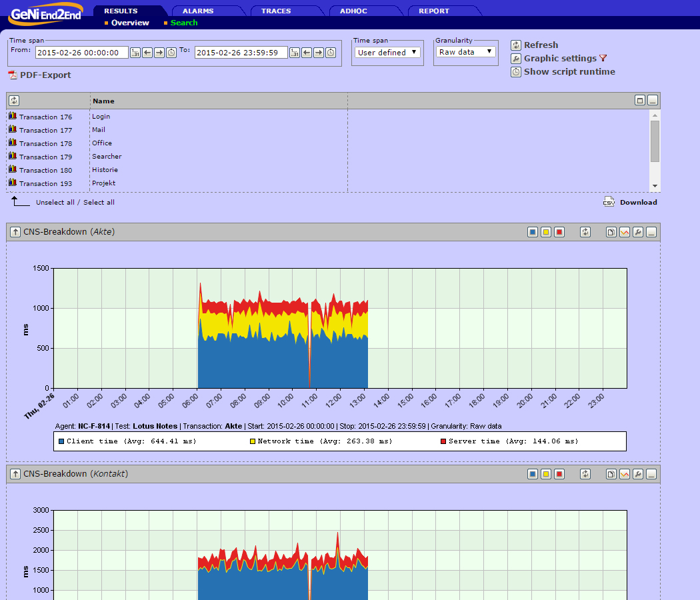The width and height of the screenshot is (700, 600).
Task: Click the transaction list scrollbar down arrow
Action: [x=655, y=186]
